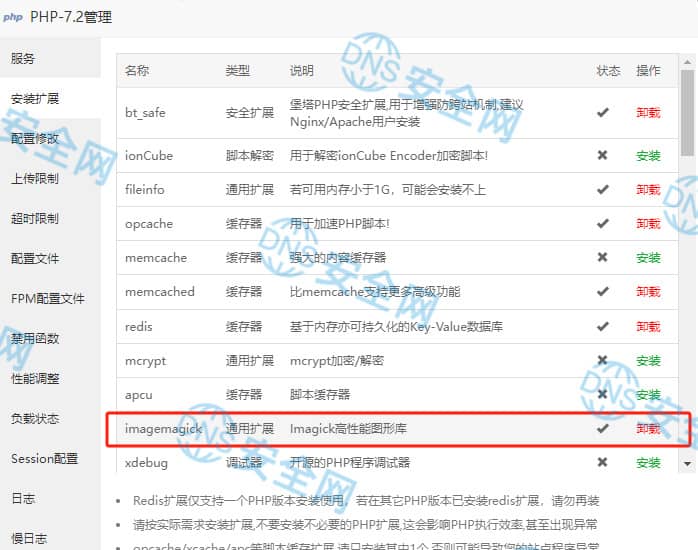The width and height of the screenshot is (698, 550).
Task: Uninstall redis via 卸载 link
Action: [x=648, y=326]
